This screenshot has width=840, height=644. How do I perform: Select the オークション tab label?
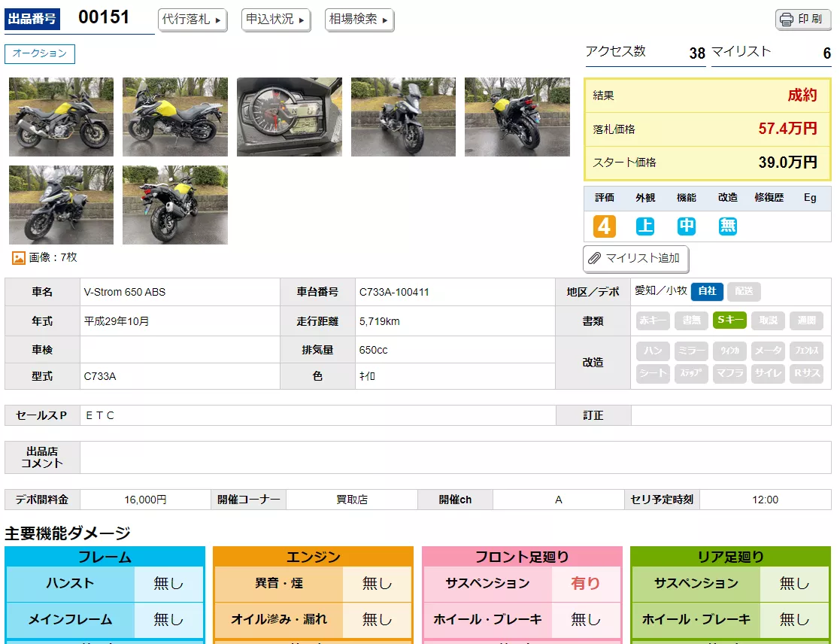(x=40, y=53)
